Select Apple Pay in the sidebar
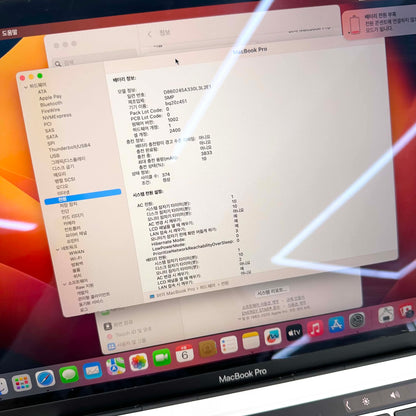Screen dimensions: 416x416 coord(50,97)
